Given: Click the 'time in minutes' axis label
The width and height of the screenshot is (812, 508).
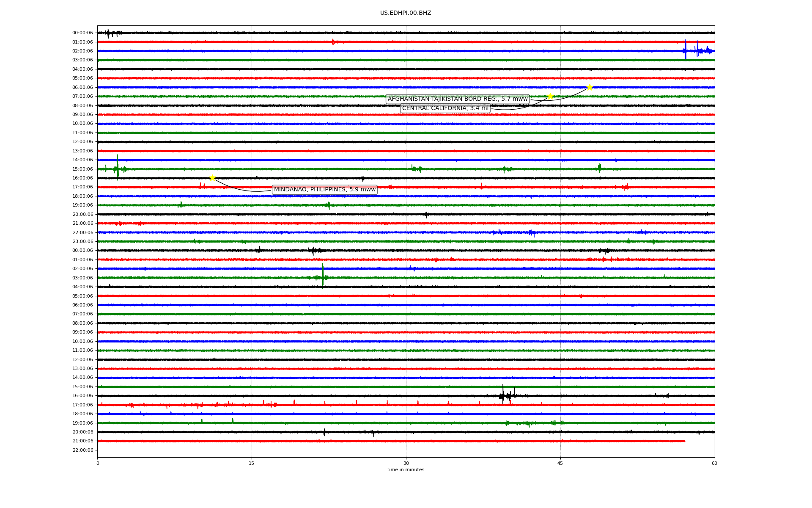Looking at the screenshot, I should pos(406,470).
